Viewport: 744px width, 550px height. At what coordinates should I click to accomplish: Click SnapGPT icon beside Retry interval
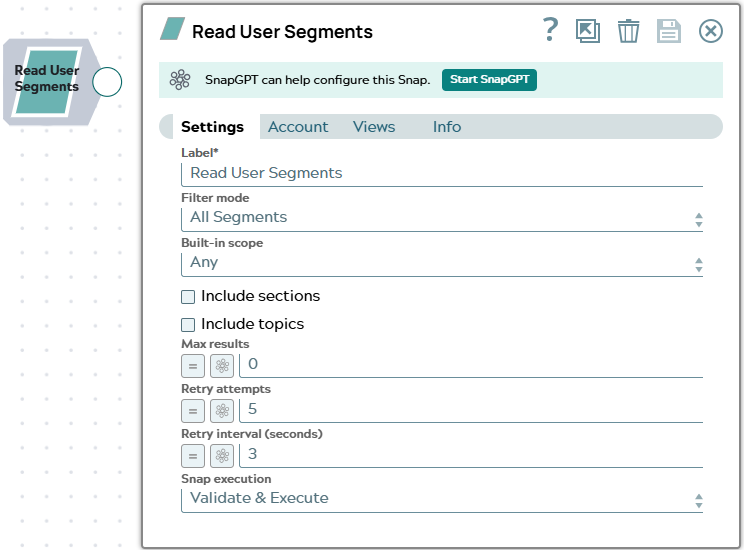[x=222, y=456]
